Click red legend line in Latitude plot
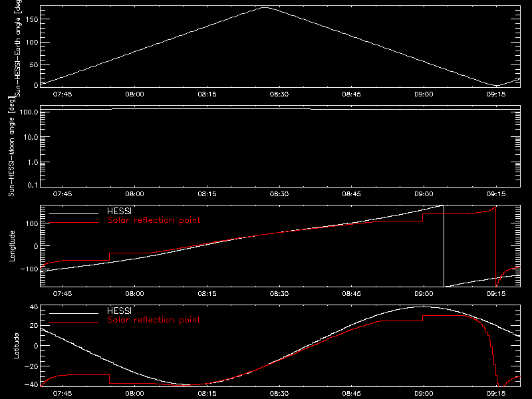Viewport: 532px width, 399px height. [74, 323]
